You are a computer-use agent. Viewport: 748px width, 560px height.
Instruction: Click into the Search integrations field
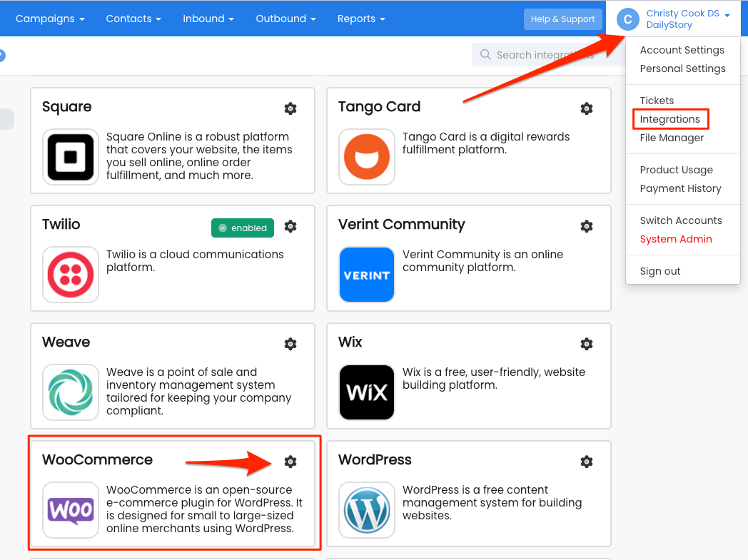[549, 55]
